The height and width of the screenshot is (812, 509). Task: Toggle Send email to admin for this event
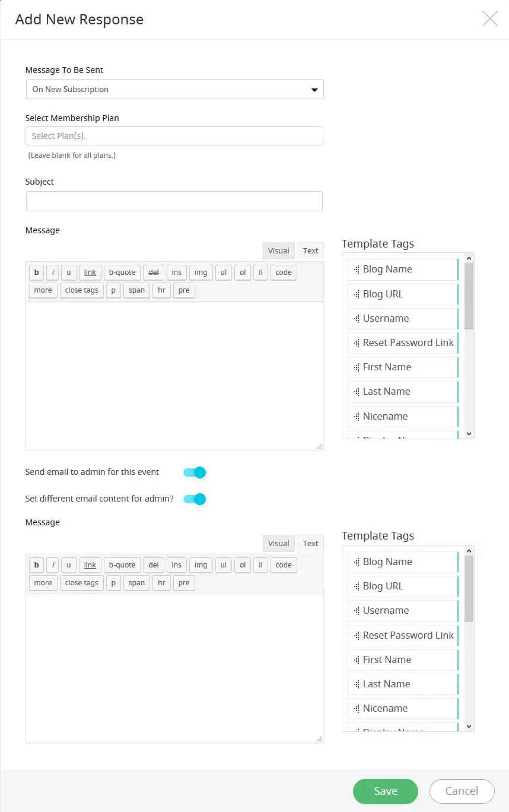[x=195, y=472]
